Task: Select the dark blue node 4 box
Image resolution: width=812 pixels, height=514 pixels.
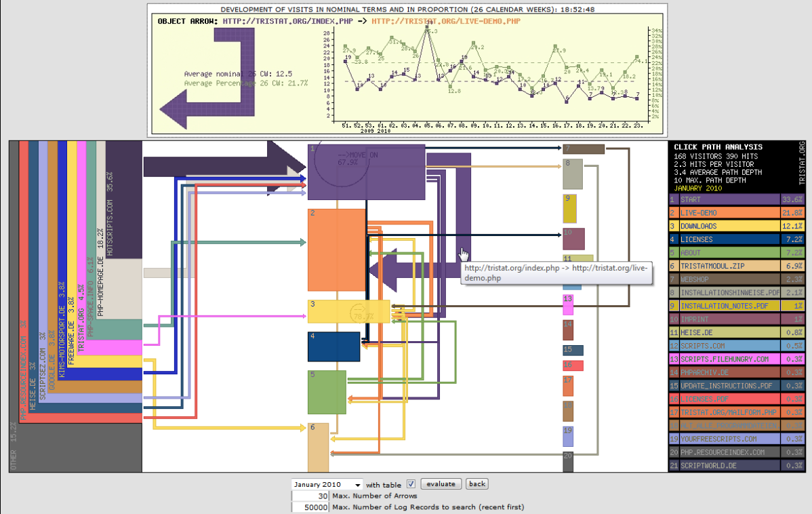Action: 333,347
